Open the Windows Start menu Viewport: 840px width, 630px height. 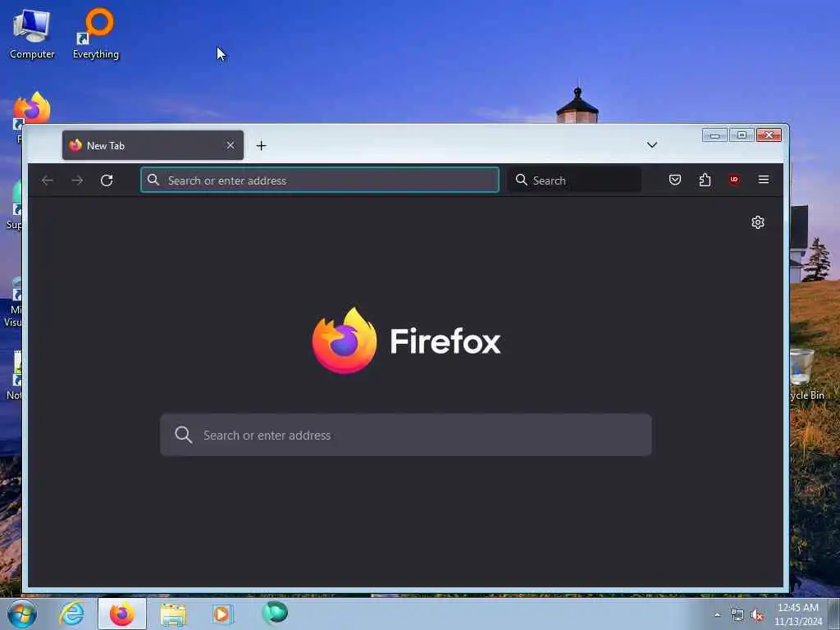(x=22, y=614)
